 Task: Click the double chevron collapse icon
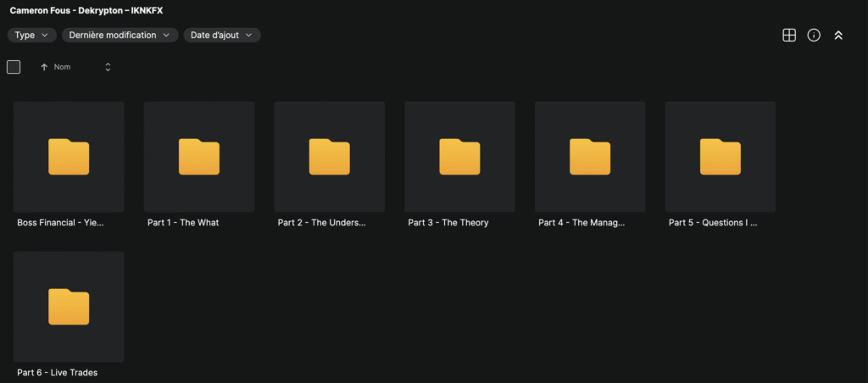[x=838, y=35]
